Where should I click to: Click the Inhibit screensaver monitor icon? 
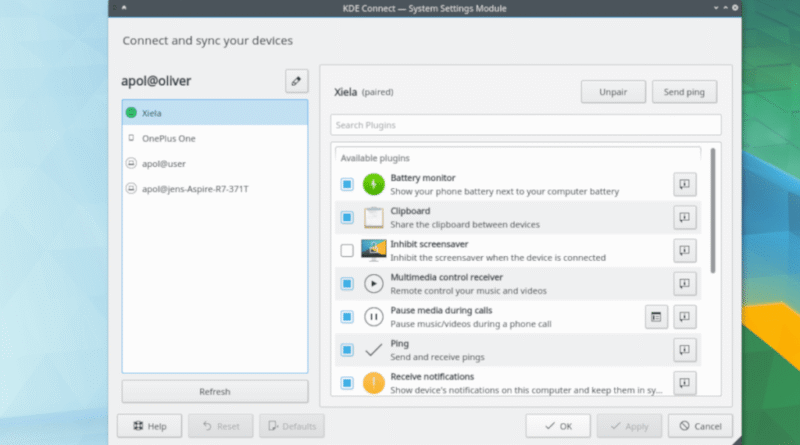tap(373, 251)
